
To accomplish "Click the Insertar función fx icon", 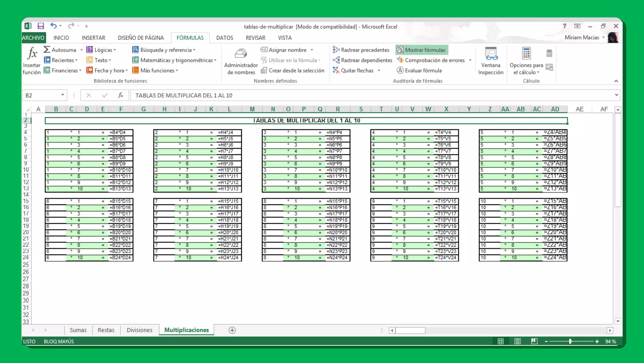I will point(32,54).
